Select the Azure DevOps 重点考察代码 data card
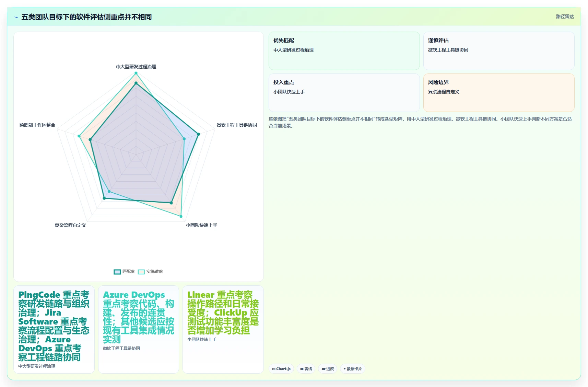This screenshot has width=588, height=387. (139, 329)
